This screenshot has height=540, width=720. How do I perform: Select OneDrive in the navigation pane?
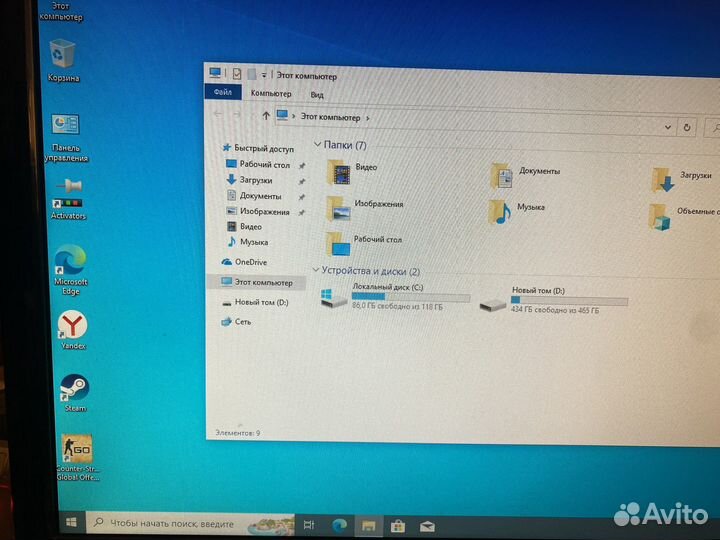coord(250,262)
